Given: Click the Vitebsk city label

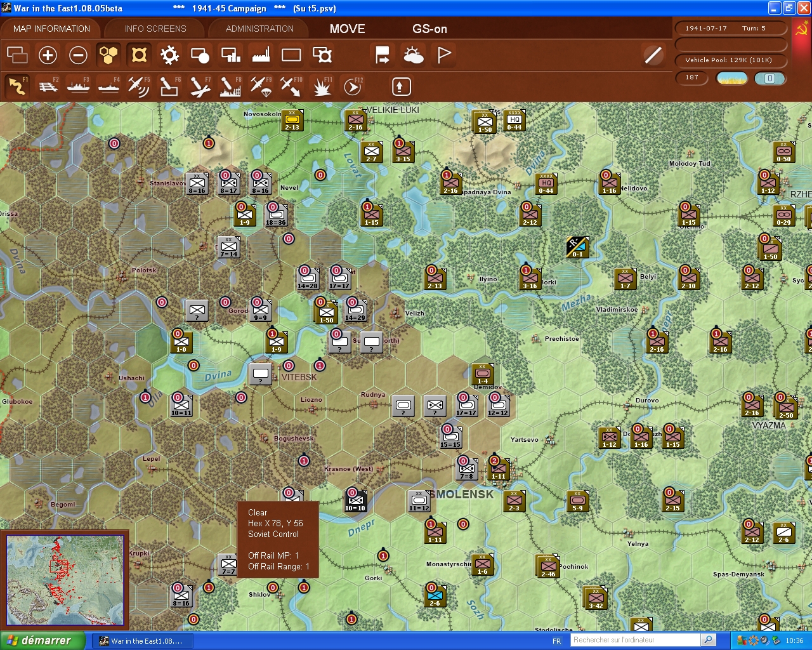Looking at the screenshot, I should [x=299, y=377].
